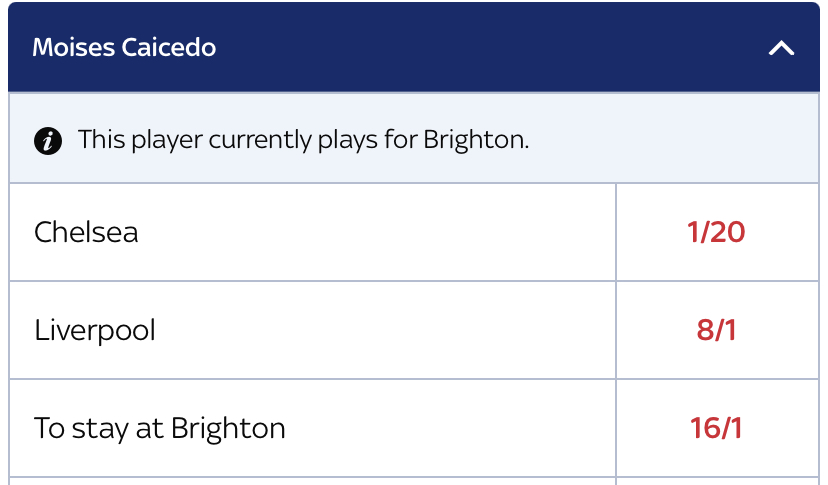Click the info icon beside the Brighton notice
Image resolution: width=828 pixels, height=485 pixels.
click(x=48, y=141)
